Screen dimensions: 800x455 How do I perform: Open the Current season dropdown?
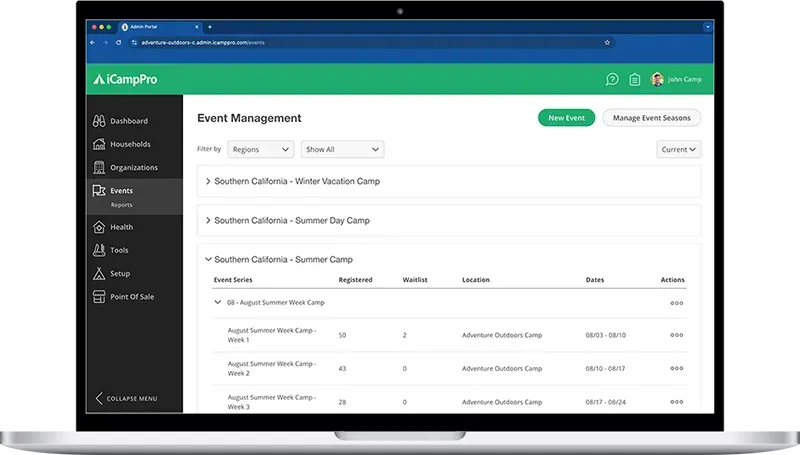click(x=679, y=149)
